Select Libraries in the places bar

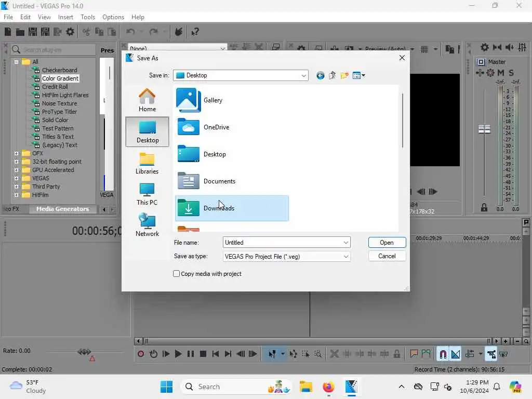pos(147,163)
